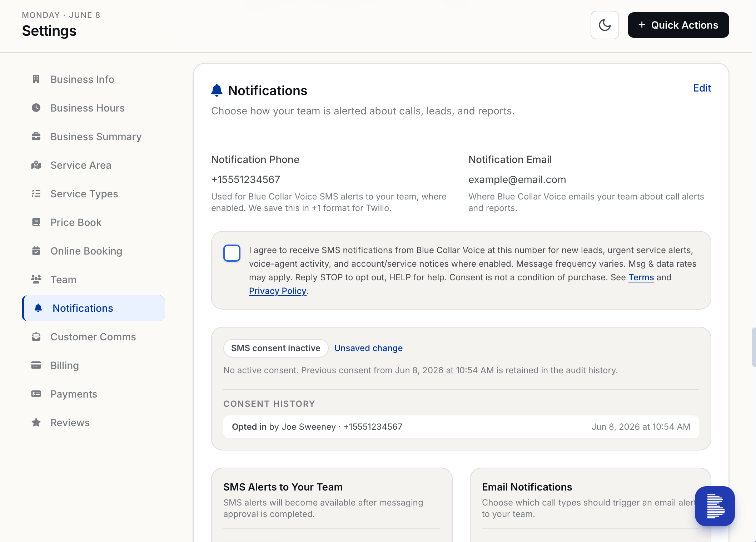Screen dimensions: 756x542
Task: Open Payments settings section
Action: click(x=93, y=394)
